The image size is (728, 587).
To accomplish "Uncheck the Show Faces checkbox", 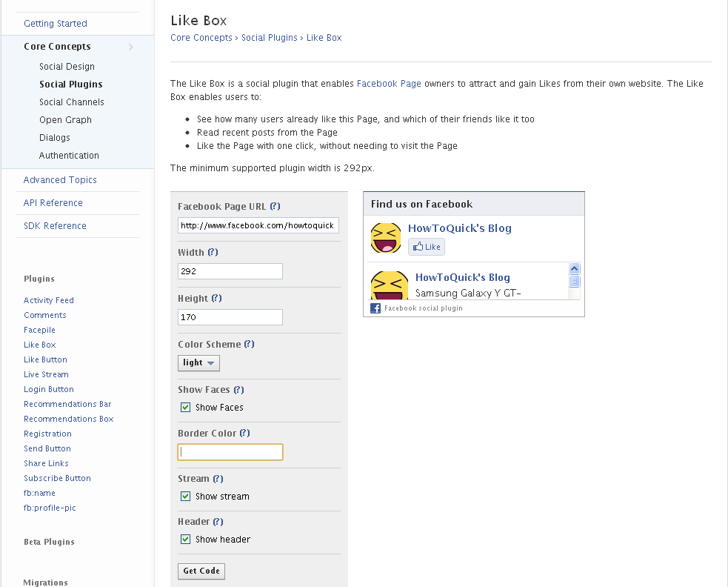I will tap(185, 407).
